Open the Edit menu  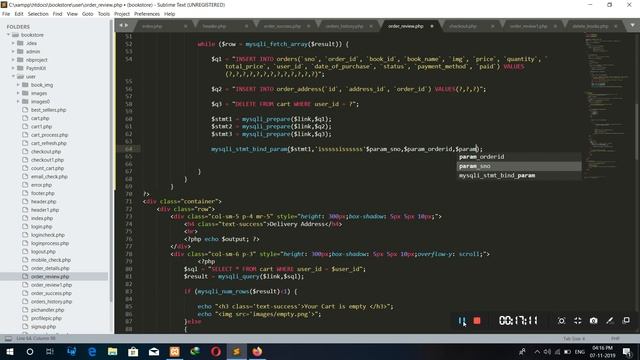point(19,14)
